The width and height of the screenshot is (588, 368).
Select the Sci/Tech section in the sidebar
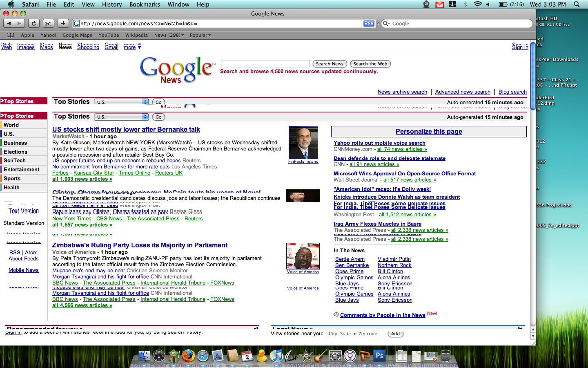(x=24, y=161)
